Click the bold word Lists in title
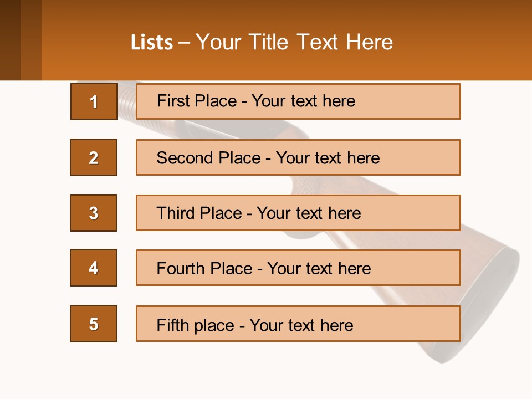 pos(152,42)
